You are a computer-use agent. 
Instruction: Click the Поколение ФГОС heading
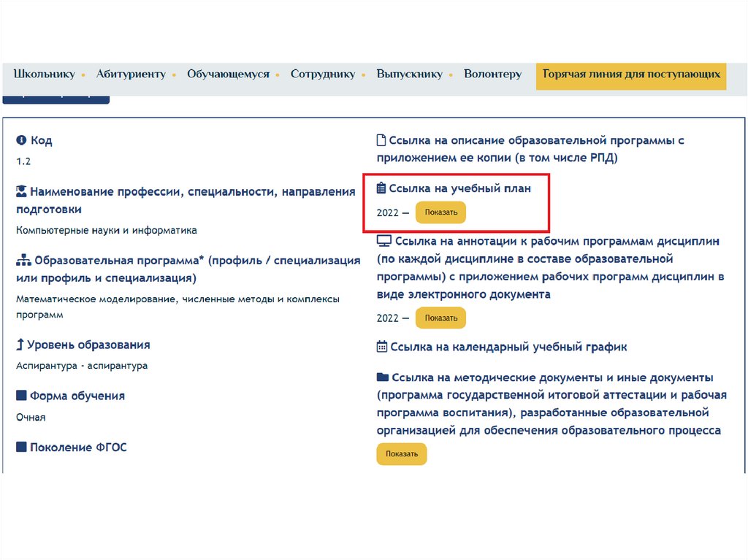point(78,448)
